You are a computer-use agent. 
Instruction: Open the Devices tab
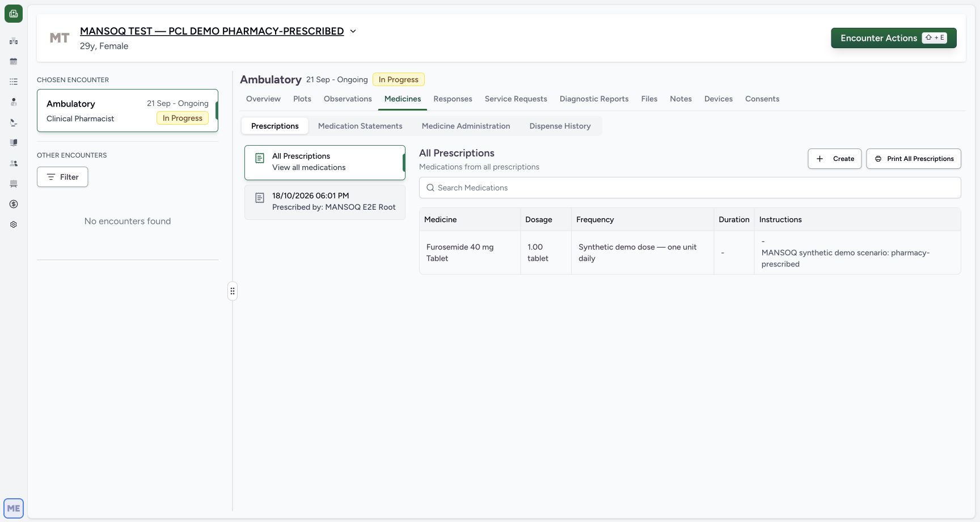719,99
